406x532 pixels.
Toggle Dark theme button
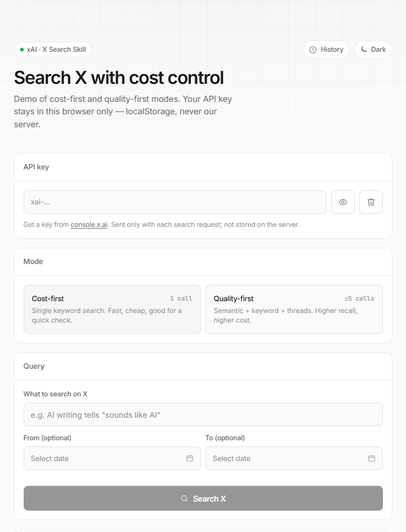(x=373, y=50)
